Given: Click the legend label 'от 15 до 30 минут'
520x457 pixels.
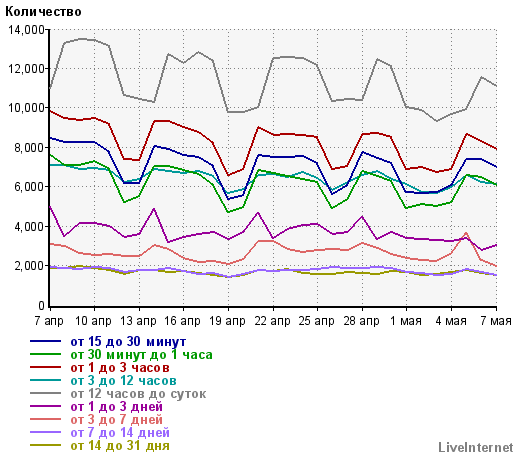Looking at the screenshot, I should tap(128, 342).
